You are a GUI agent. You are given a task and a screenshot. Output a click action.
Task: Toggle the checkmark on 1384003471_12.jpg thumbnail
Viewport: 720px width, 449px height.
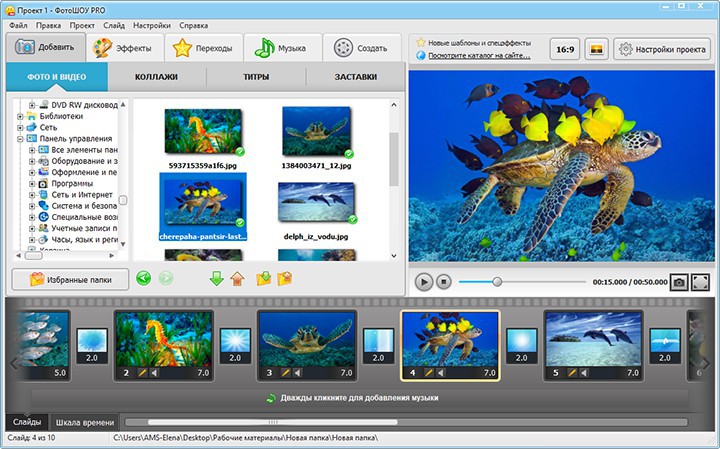(349, 153)
